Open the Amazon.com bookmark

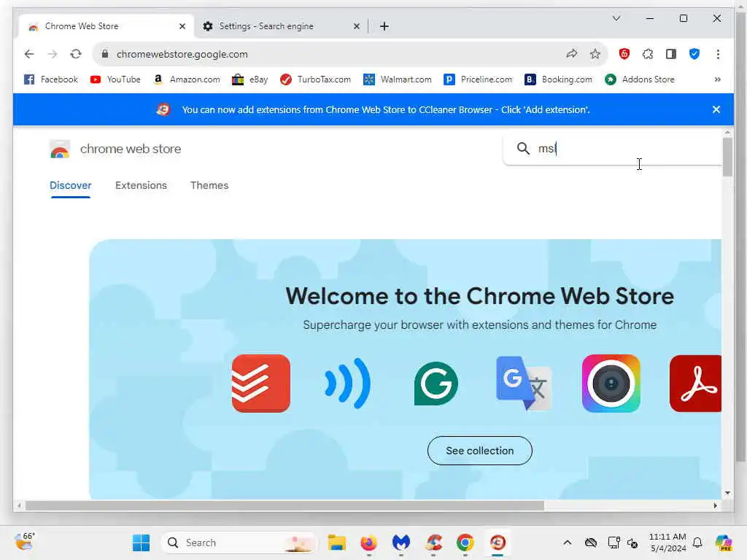pos(187,79)
